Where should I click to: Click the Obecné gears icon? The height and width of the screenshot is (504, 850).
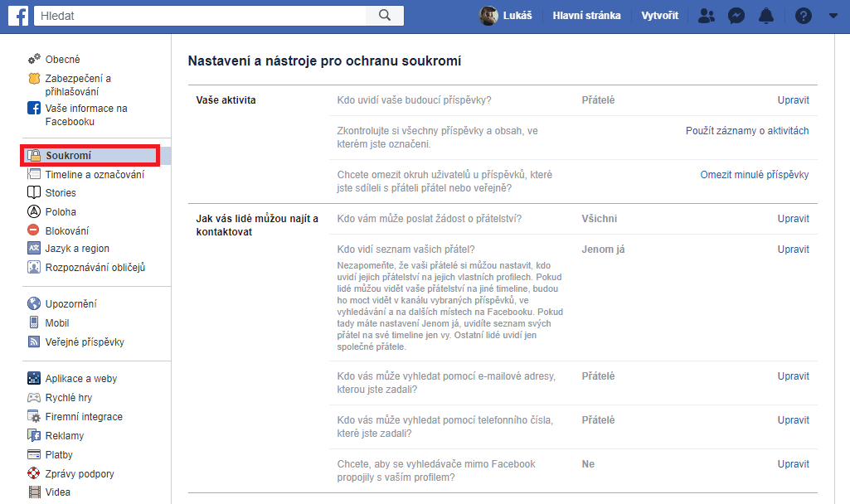pos(34,59)
